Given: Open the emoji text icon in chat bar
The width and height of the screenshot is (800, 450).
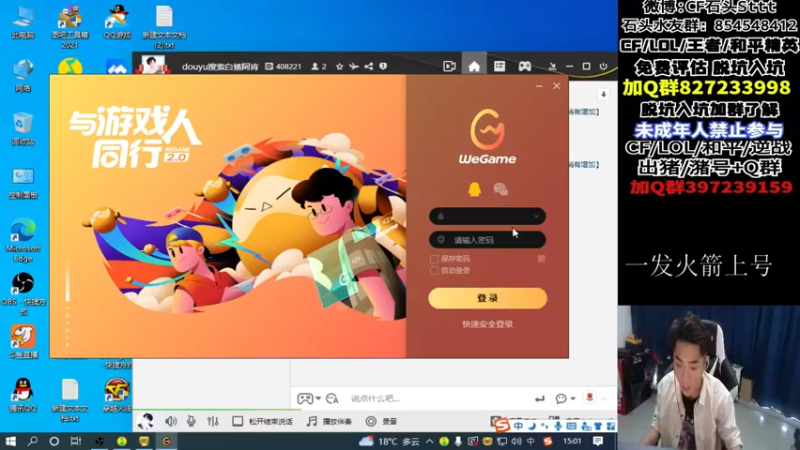Looking at the screenshot, I should pyautogui.click(x=332, y=398).
